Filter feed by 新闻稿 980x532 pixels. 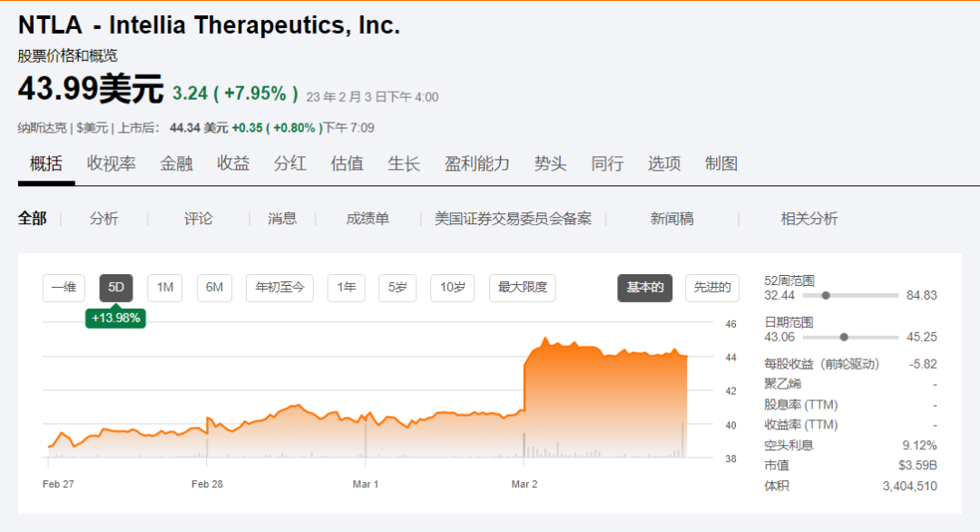click(671, 219)
